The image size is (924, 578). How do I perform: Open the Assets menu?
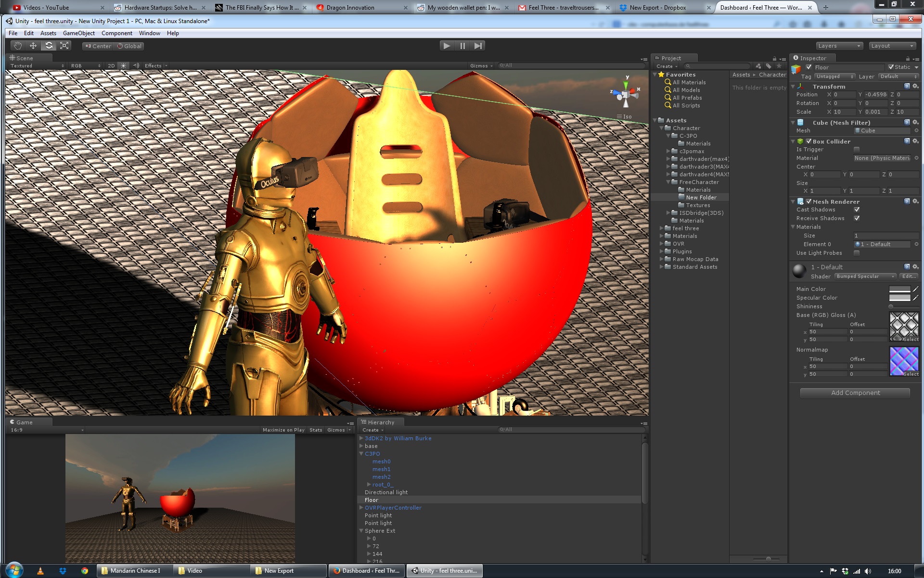pyautogui.click(x=48, y=33)
